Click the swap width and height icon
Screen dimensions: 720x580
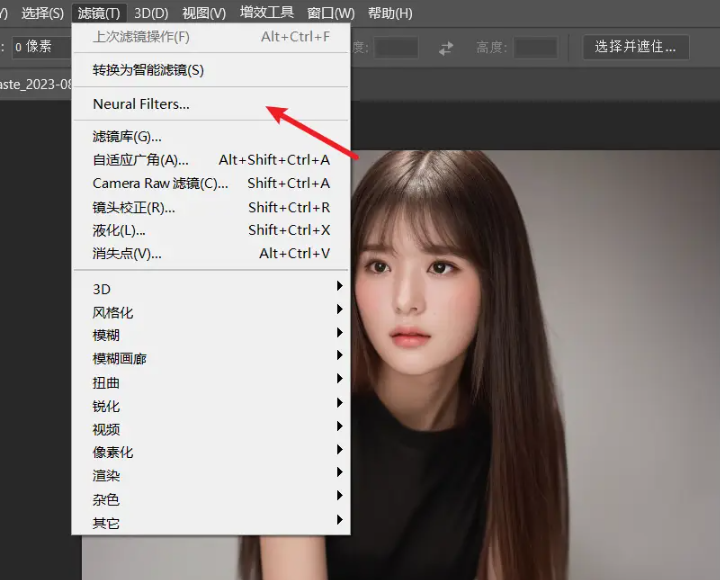click(446, 47)
